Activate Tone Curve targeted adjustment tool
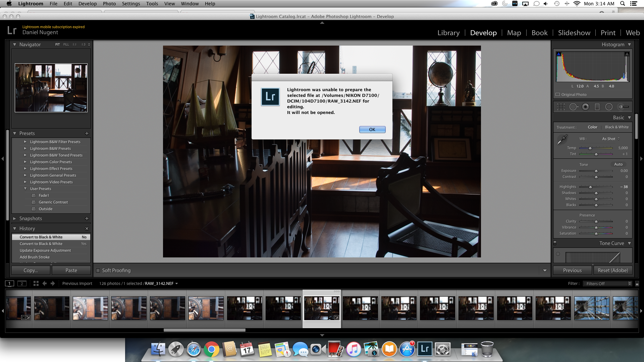This screenshot has width=644, height=362. coord(558,254)
